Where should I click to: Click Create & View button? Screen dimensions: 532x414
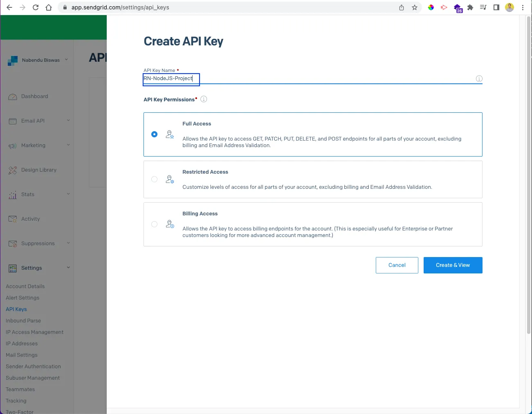point(453,265)
